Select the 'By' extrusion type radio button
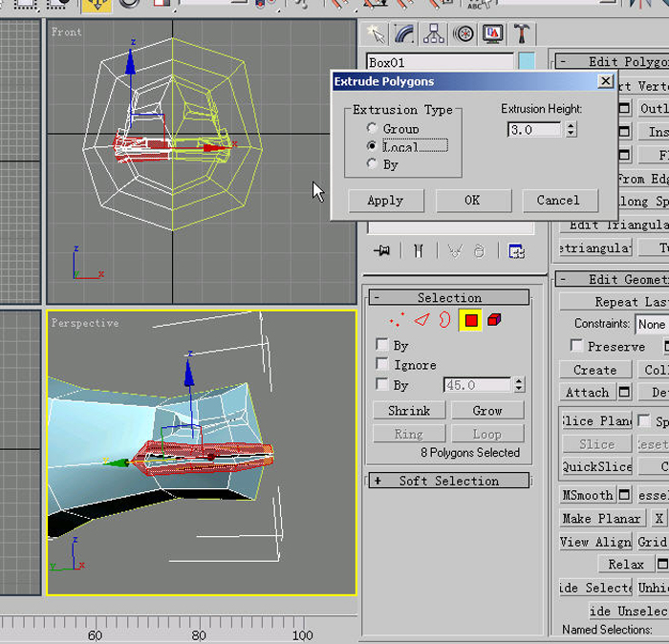The height and width of the screenshot is (644, 669). (372, 163)
